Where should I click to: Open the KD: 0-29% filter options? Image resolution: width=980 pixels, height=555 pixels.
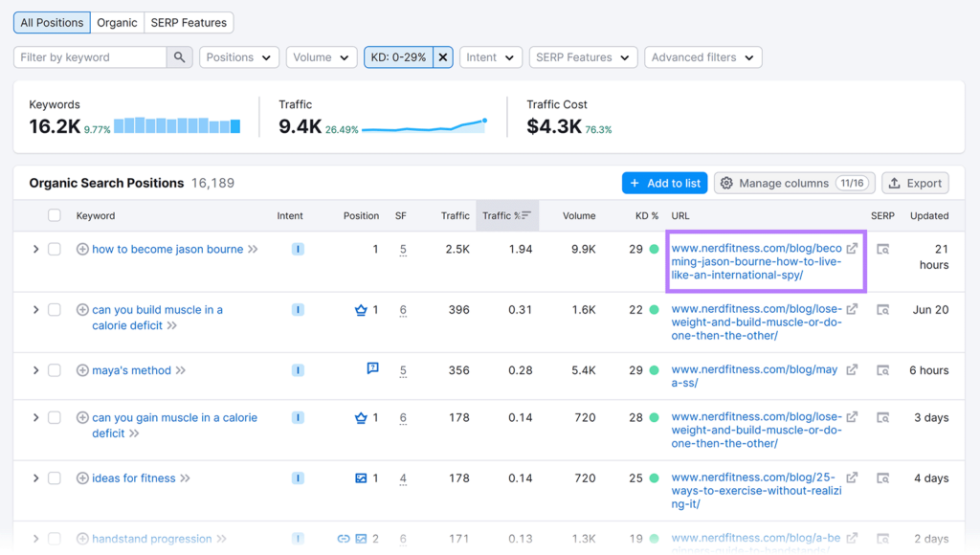(399, 56)
